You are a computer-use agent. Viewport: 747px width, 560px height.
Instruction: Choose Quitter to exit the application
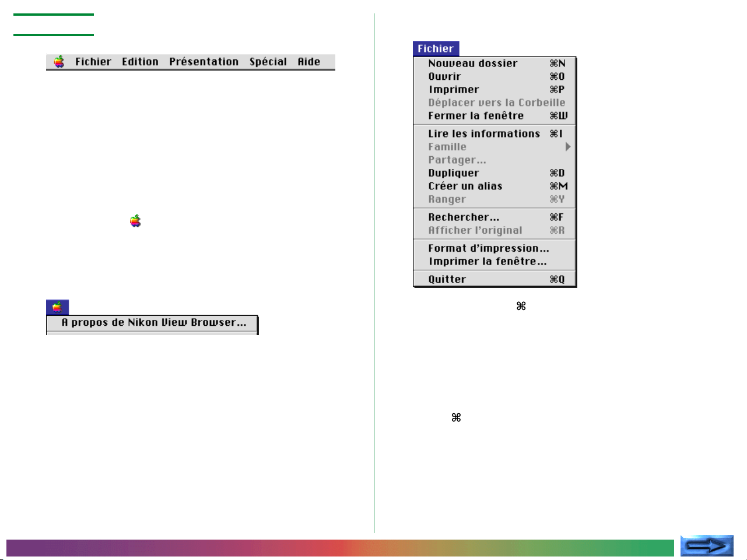[x=447, y=279]
